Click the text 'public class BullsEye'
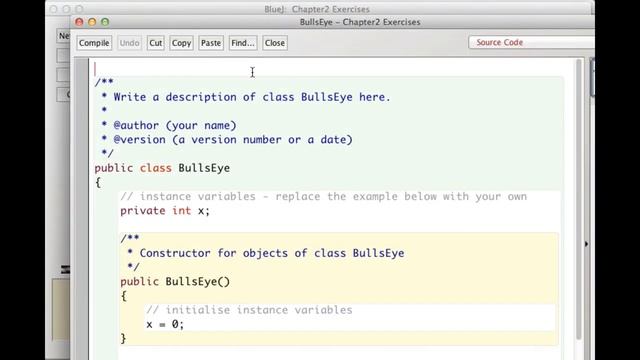This screenshot has width=640, height=360. [x=162, y=168]
